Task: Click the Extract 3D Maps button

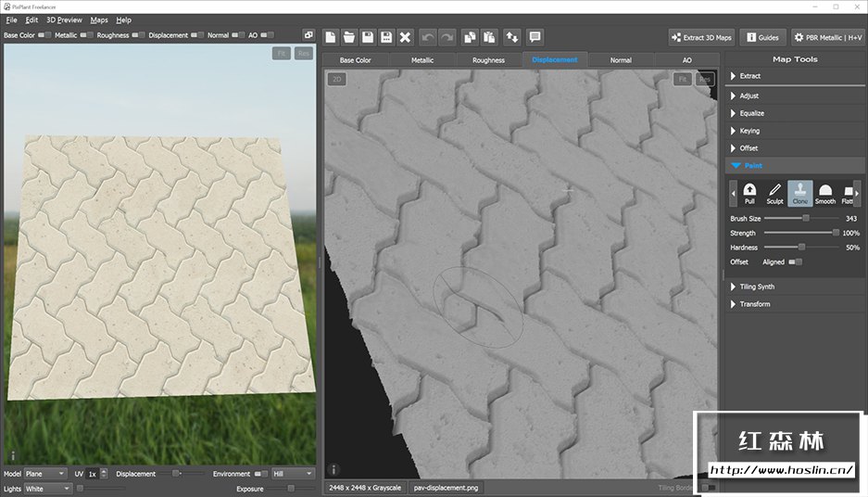Action: coord(701,37)
